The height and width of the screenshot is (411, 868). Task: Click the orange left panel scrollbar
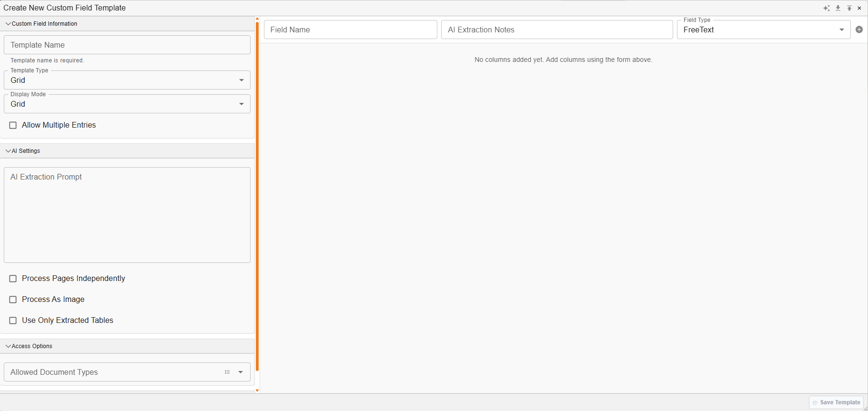(257, 196)
